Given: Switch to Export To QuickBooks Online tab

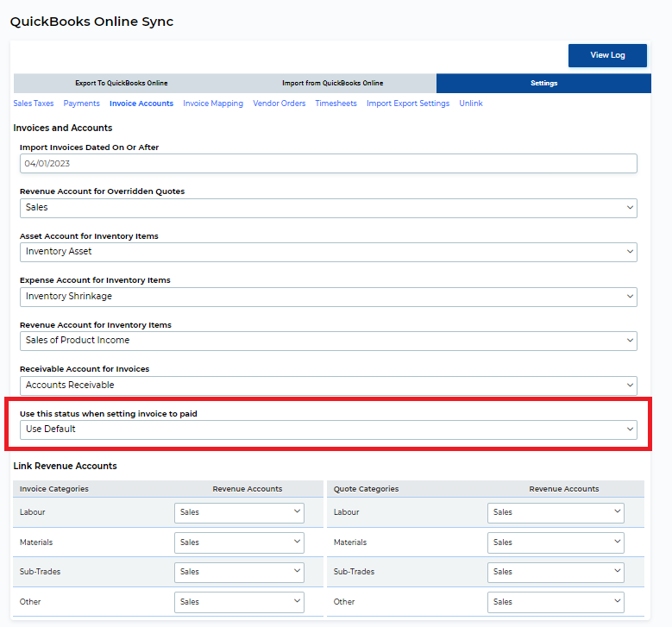Looking at the screenshot, I should coord(122,83).
